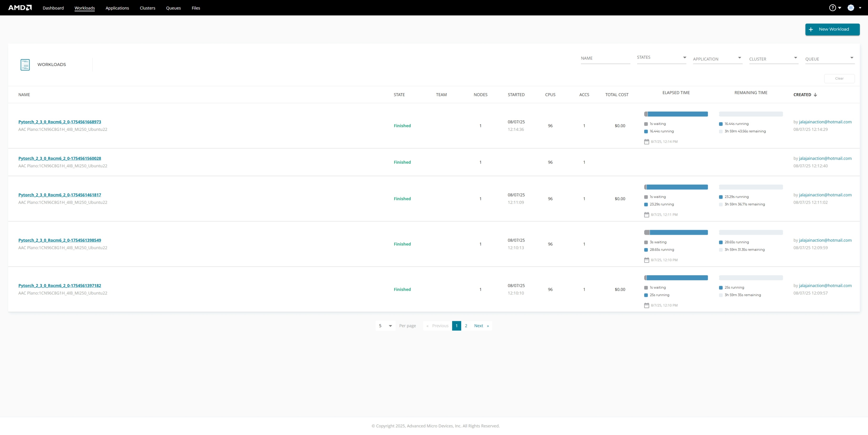Image resolution: width=868 pixels, height=435 pixels.
Task: Go to page 2 of workloads
Action: tap(466, 326)
